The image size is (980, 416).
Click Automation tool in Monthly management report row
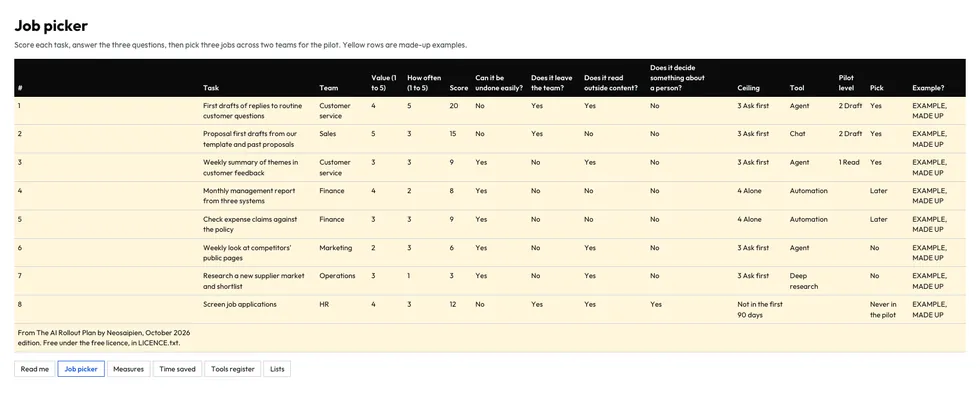[809, 191]
